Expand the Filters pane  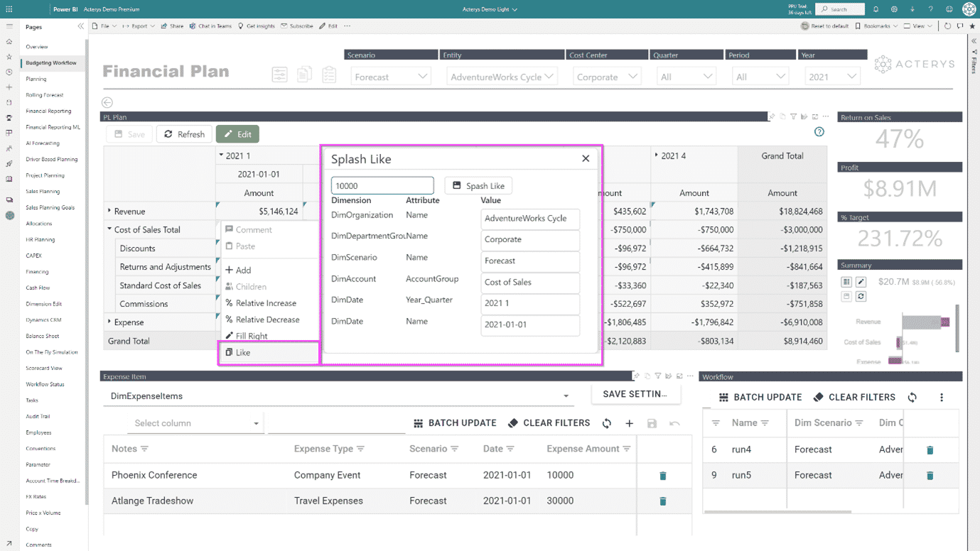pos(973,41)
